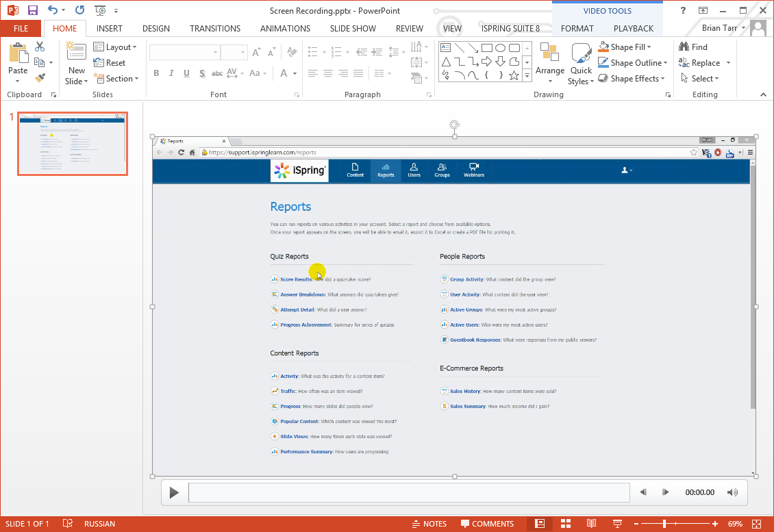Open the NOTES pane
This screenshot has width=774, height=532.
pyautogui.click(x=429, y=524)
